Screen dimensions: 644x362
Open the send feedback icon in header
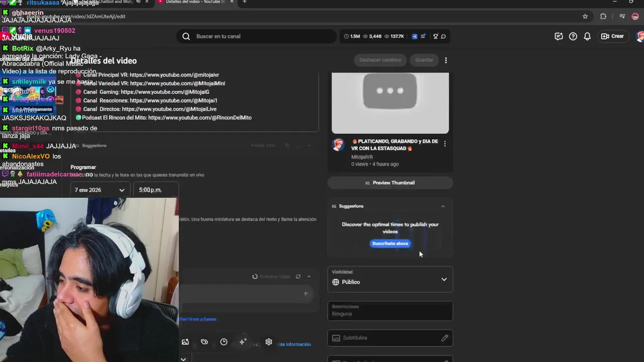(558, 36)
